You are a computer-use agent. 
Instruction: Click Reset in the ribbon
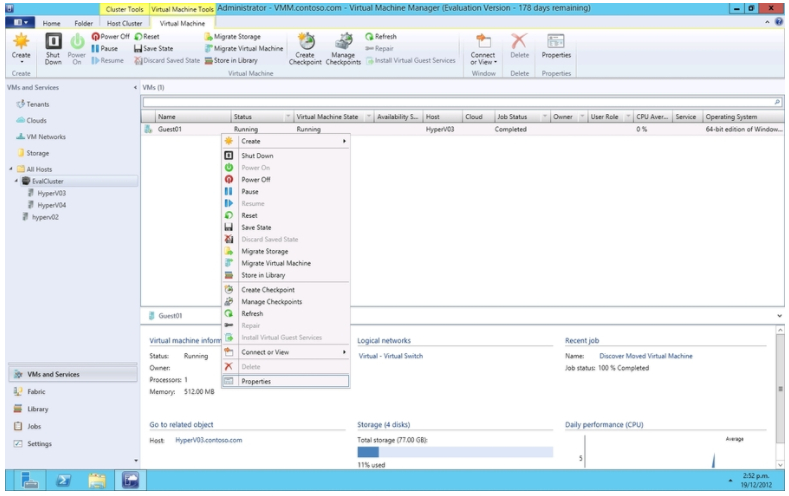(x=147, y=36)
